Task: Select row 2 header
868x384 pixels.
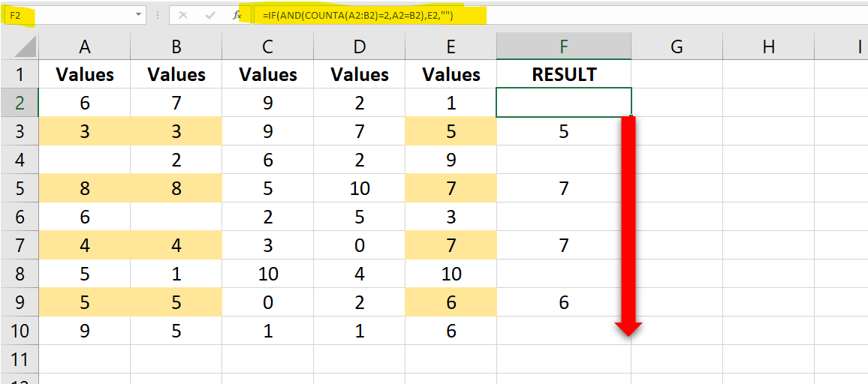Action: click(x=20, y=102)
